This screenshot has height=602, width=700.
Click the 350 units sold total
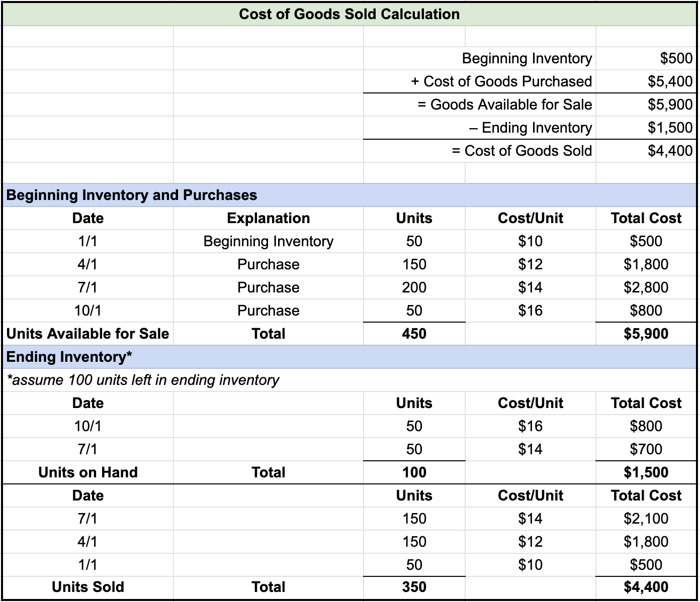414,587
